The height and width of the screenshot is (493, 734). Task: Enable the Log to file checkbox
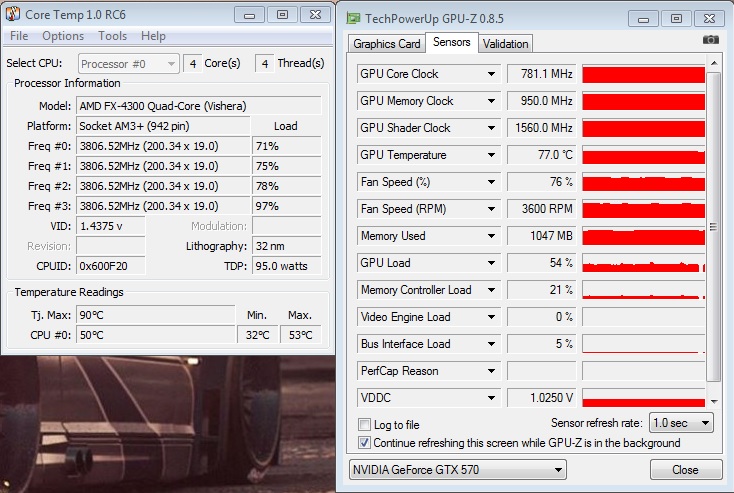[x=364, y=425]
